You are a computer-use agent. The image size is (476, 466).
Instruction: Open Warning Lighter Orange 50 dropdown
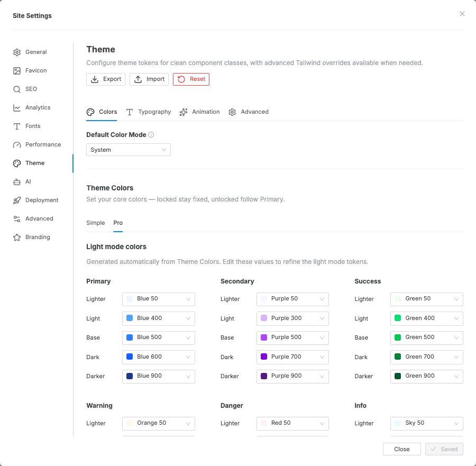pos(159,423)
